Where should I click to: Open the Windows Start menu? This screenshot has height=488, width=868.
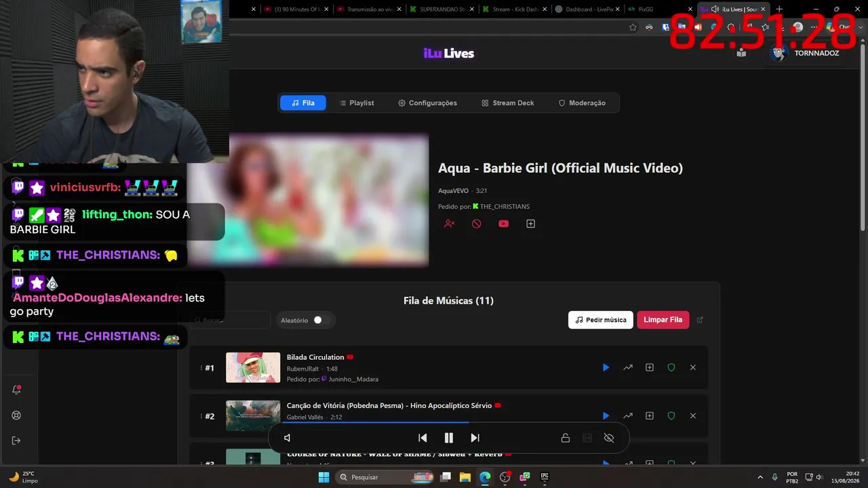pos(323,477)
